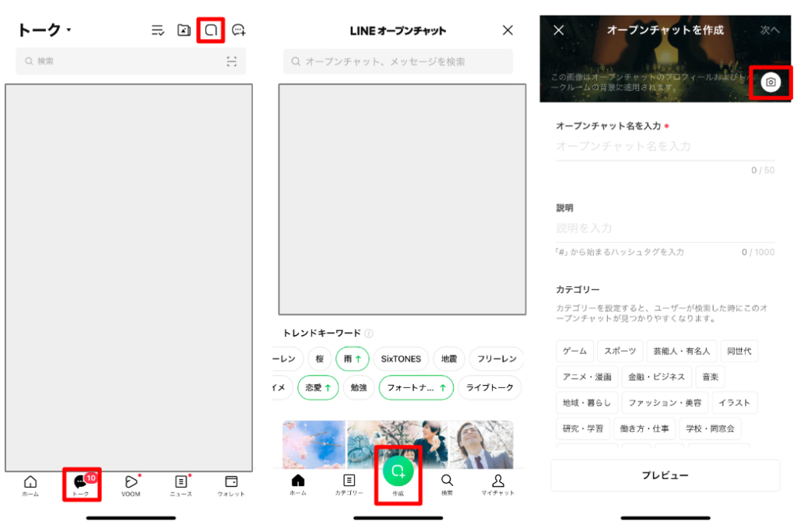Screen dimensions: 797x532
Task: Open the フォートナ... trend keyword
Action: pyautogui.click(x=416, y=387)
